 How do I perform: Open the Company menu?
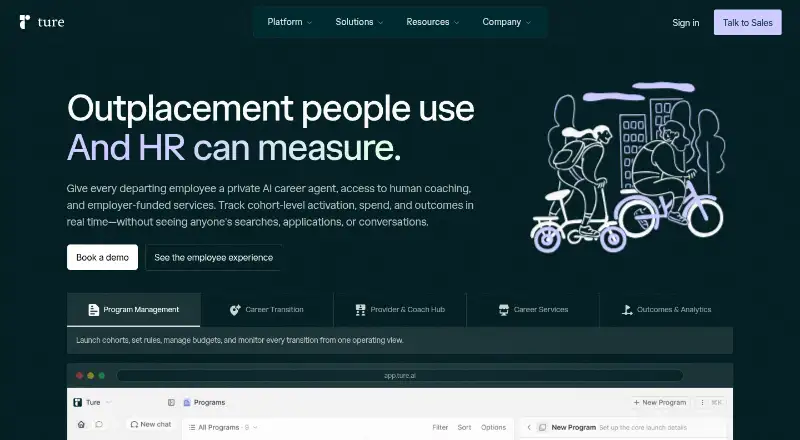(507, 22)
